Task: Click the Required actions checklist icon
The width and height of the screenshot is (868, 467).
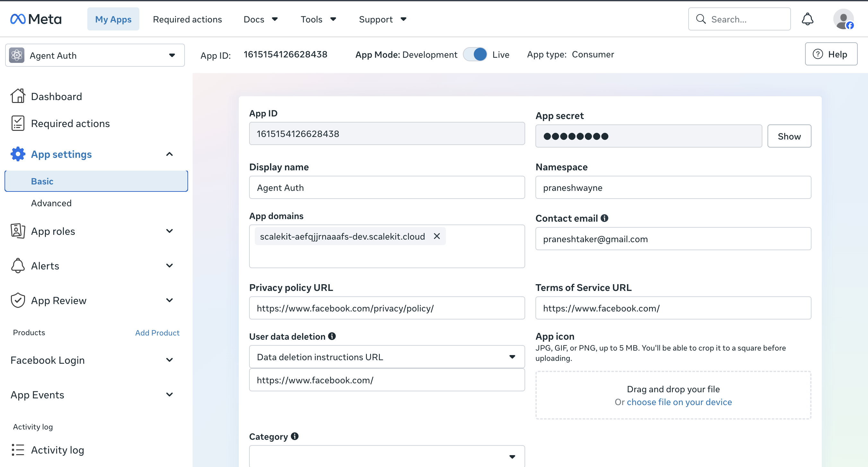Action: [18, 123]
